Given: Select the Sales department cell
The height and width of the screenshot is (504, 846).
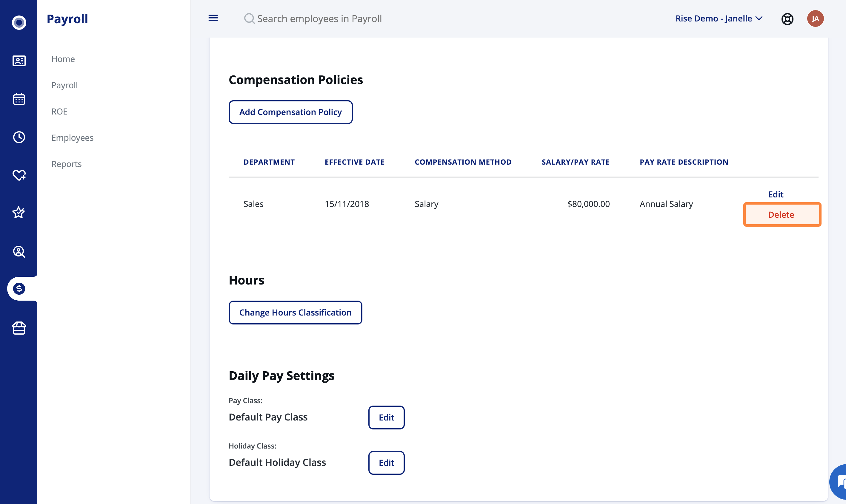Looking at the screenshot, I should (253, 204).
